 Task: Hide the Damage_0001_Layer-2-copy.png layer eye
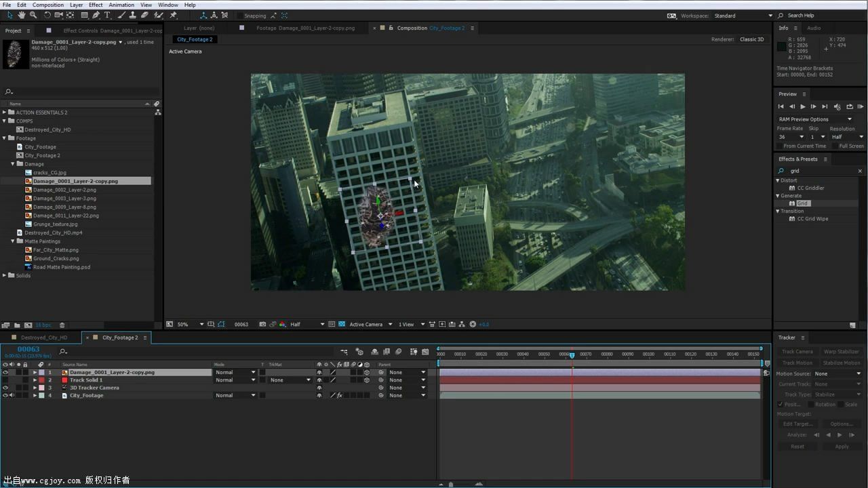click(5, 372)
